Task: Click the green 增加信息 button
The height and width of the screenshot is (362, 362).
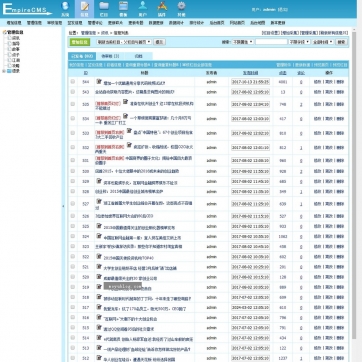Action: pyautogui.click(x=80, y=42)
